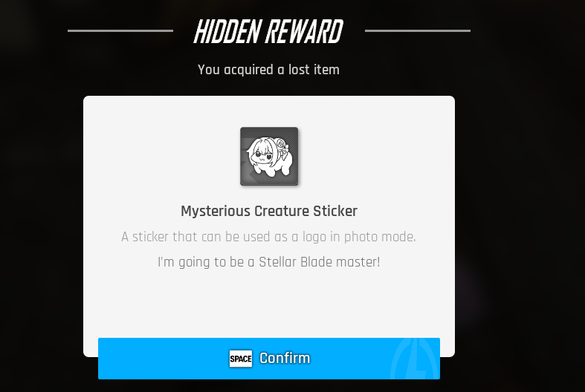
Task: Click the HIDDEN REWARD heading
Action: tap(268, 31)
